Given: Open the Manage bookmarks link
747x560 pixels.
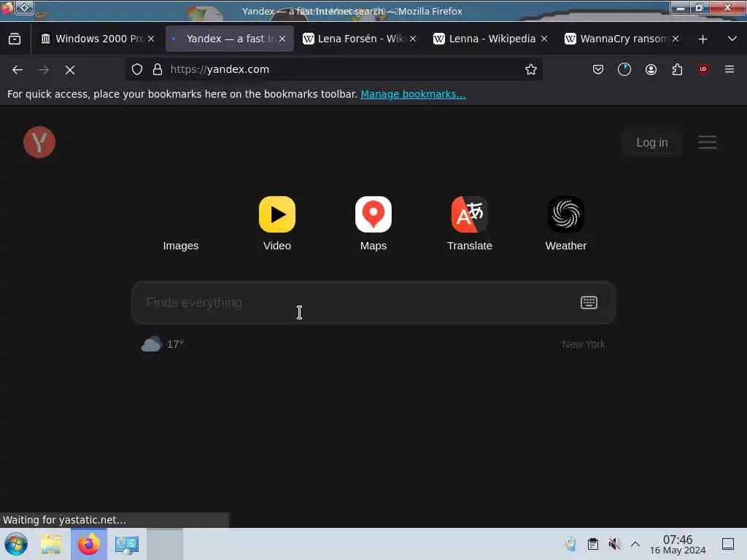Looking at the screenshot, I should point(413,94).
